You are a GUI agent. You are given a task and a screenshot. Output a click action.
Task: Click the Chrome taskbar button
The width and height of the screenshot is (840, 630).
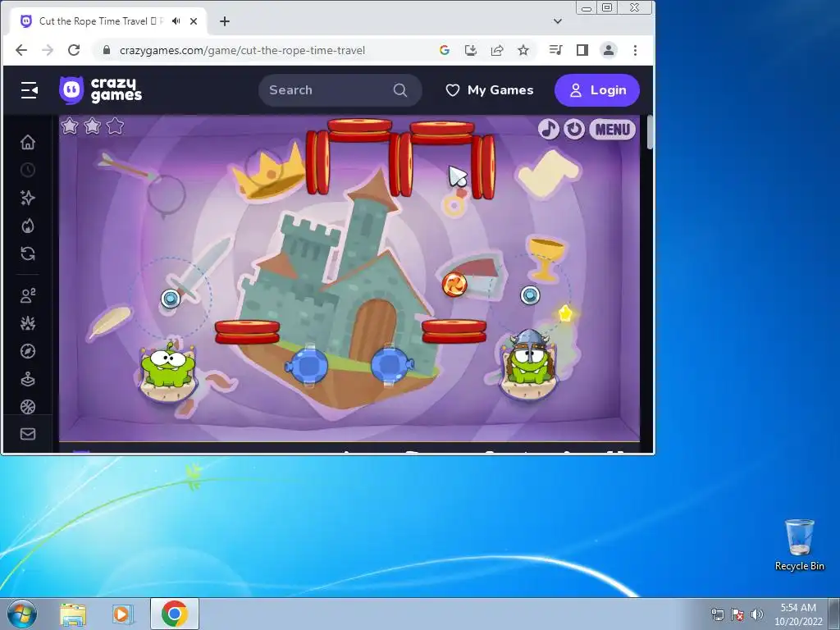pyautogui.click(x=175, y=614)
